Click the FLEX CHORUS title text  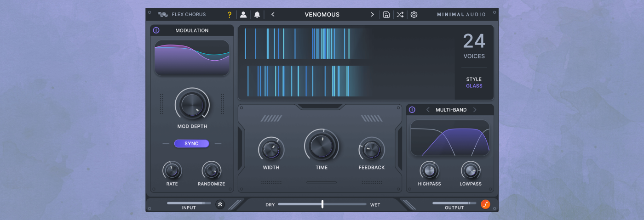189,15
